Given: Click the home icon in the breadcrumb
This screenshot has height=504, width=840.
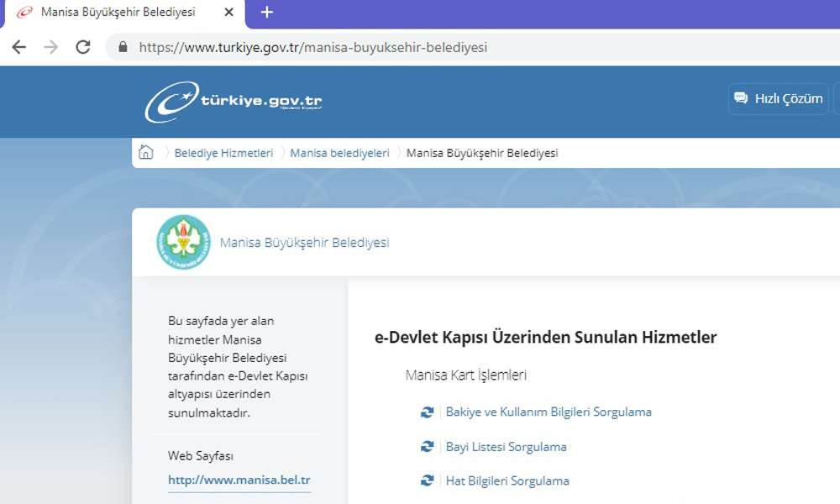Looking at the screenshot, I should pyautogui.click(x=146, y=153).
